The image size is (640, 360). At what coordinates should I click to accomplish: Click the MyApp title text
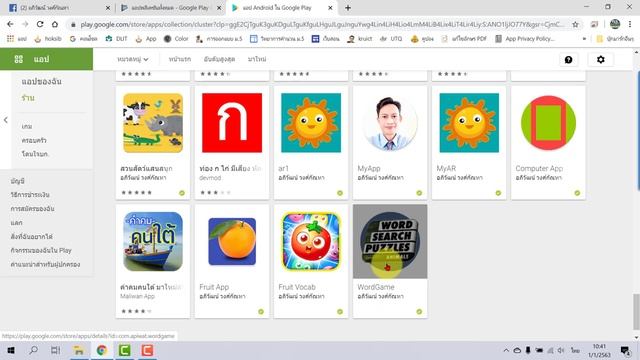[369, 168]
